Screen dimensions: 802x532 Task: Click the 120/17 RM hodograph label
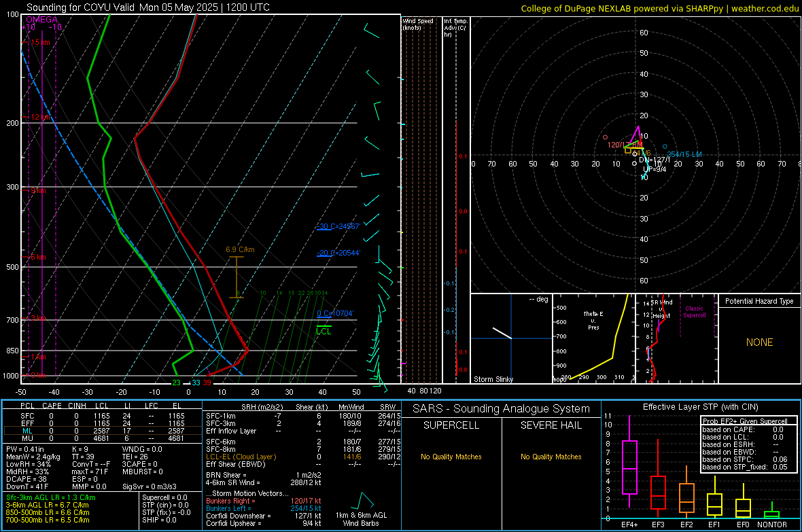tap(625, 145)
